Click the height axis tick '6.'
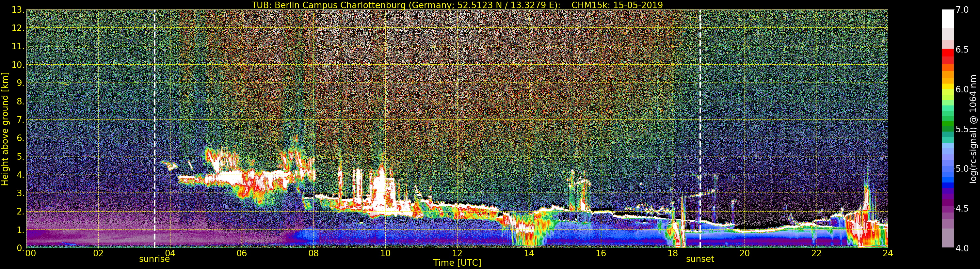 coord(21,138)
